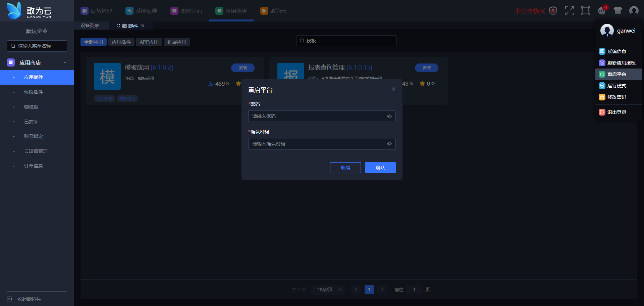The image size is (644, 306).
Task: Click 确认 in the restart dialog
Action: [x=380, y=168]
